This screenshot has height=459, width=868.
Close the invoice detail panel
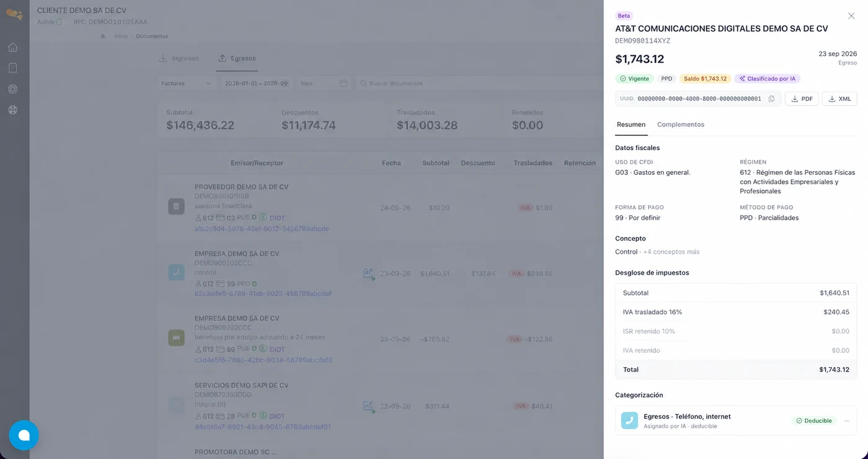pyautogui.click(x=851, y=16)
